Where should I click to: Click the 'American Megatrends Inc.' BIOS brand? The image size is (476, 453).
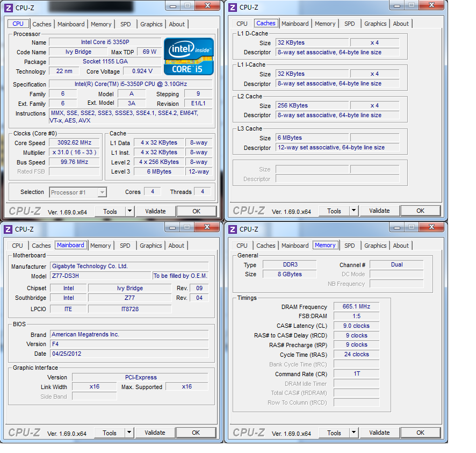click(x=129, y=335)
